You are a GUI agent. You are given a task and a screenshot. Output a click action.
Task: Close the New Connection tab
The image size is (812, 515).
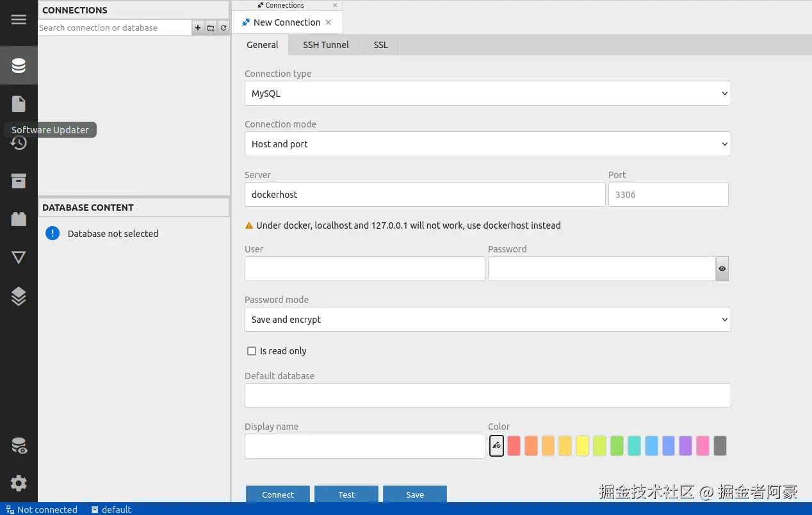tap(329, 22)
